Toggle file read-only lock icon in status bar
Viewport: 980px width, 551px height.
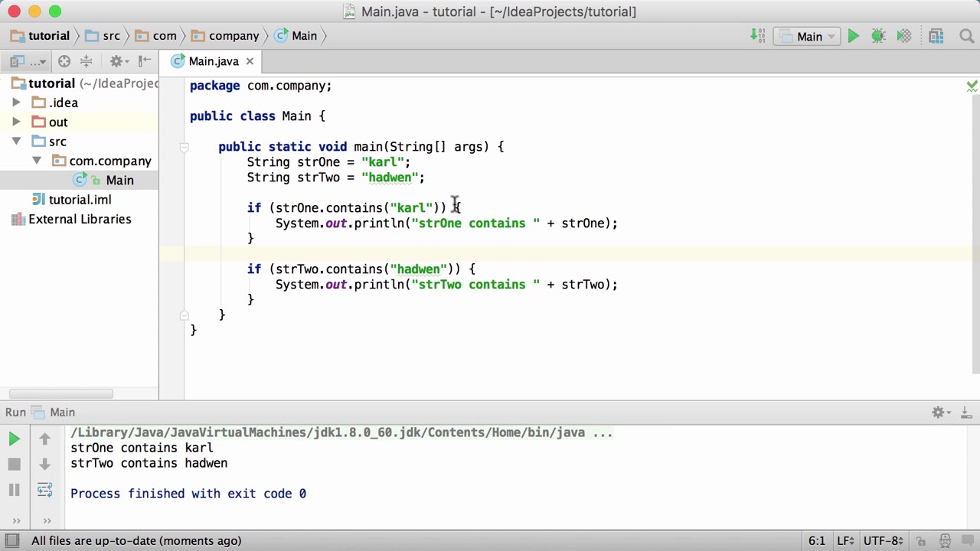tap(921, 541)
